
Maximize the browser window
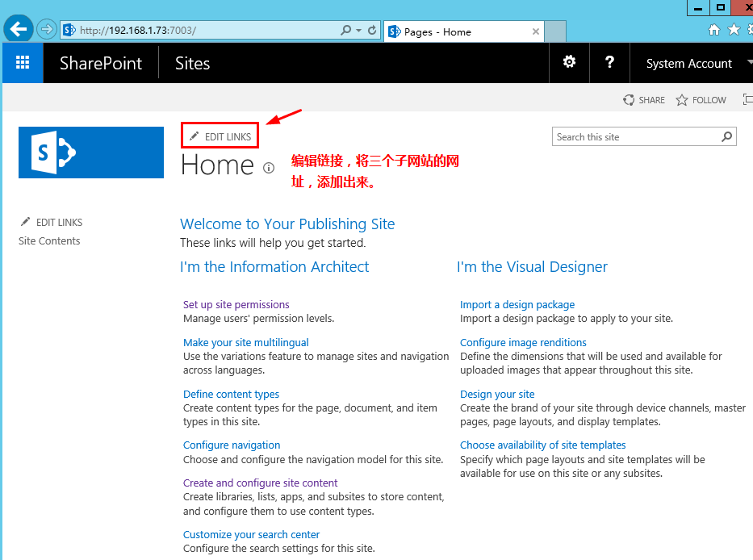721,8
